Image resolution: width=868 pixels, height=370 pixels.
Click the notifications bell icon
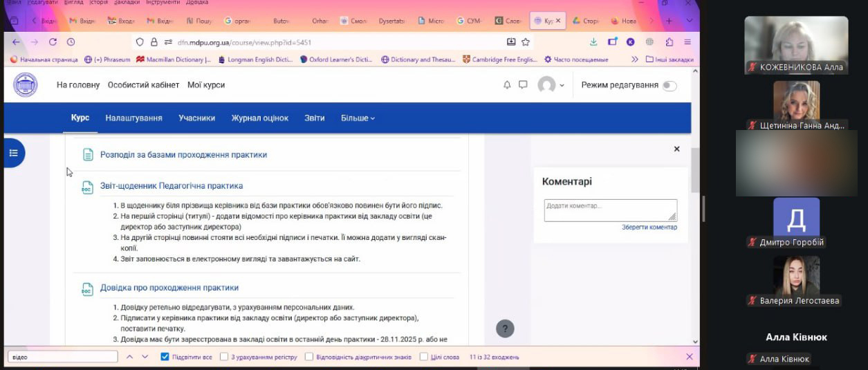point(507,85)
